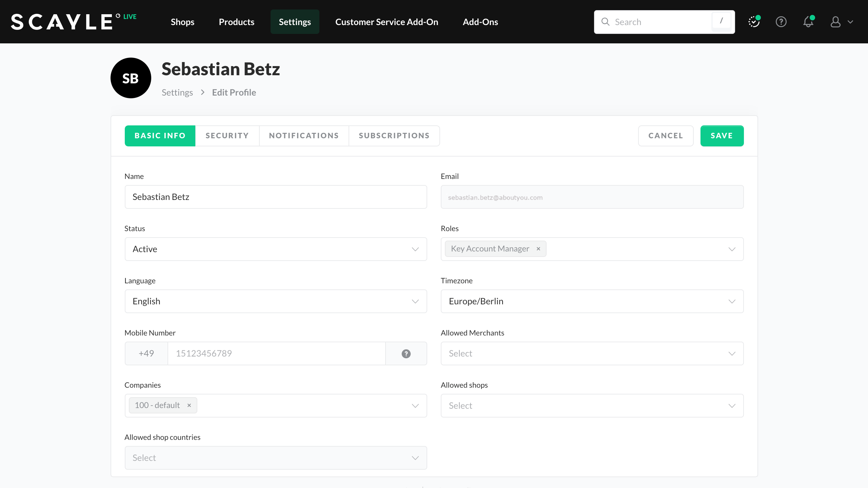The image size is (868, 488).
Task: Click the mobile number help icon
Action: click(406, 353)
